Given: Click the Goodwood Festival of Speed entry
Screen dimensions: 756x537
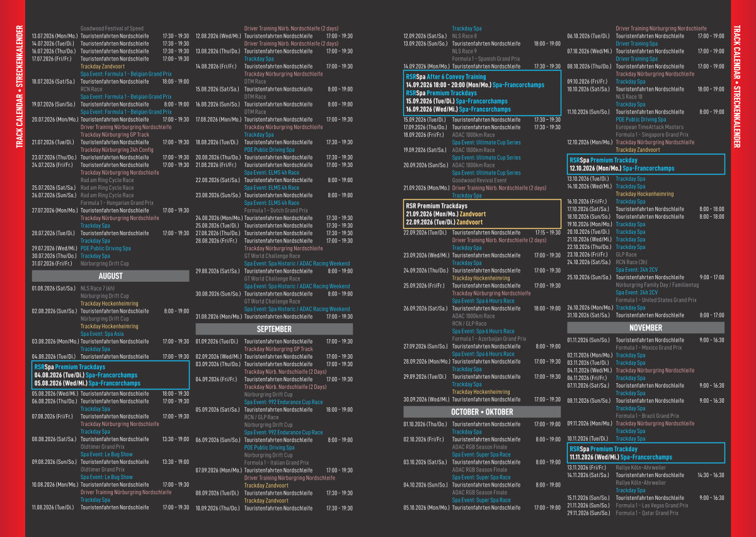Looking at the screenshot, I should click(112, 28).
